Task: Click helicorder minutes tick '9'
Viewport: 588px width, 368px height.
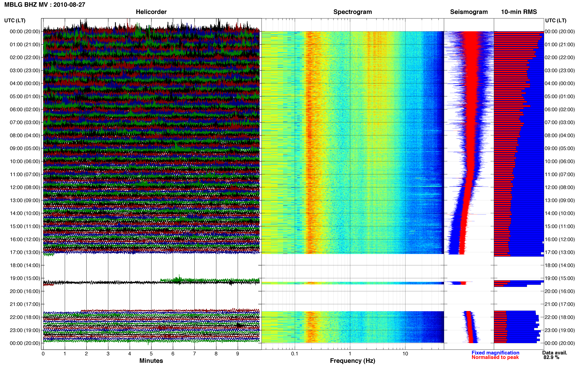Action: tap(238, 354)
